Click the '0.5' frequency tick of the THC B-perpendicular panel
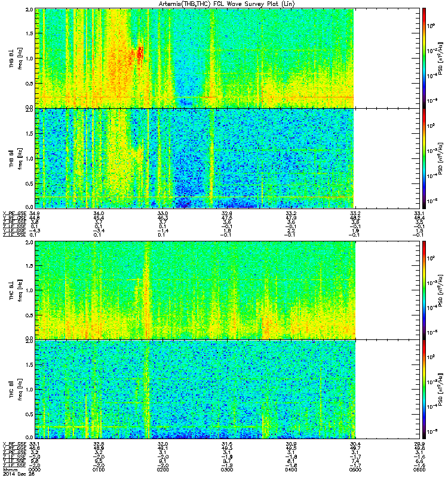Viewport: 448px width, 478px height. pos(29,315)
